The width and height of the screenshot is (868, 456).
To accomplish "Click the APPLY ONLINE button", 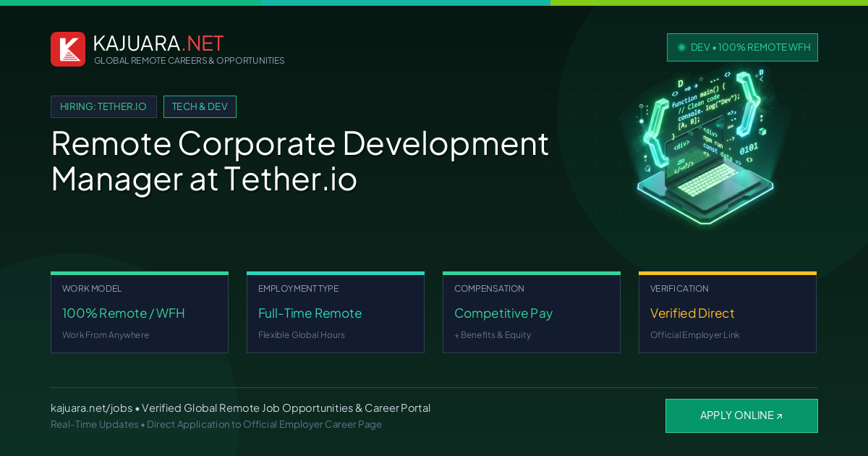I will point(741,415).
